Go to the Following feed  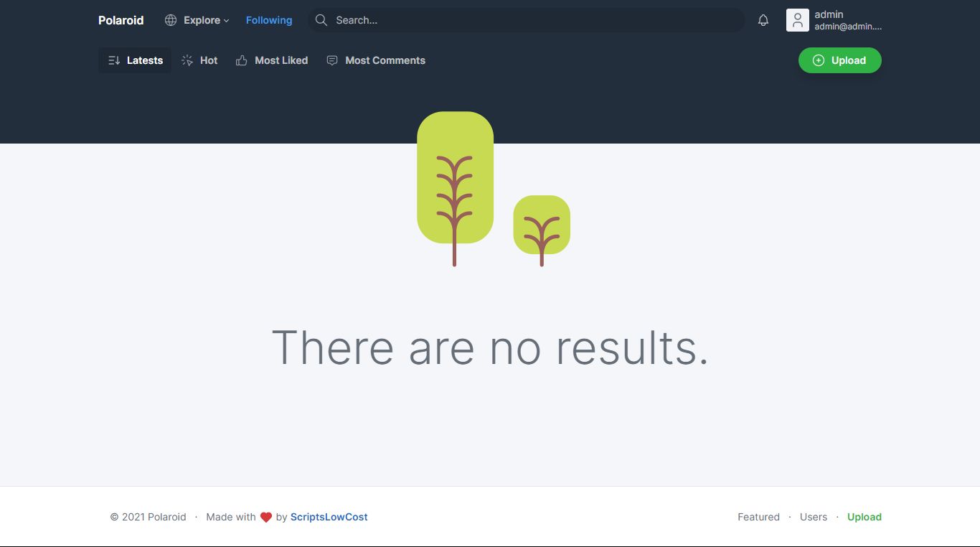[x=269, y=20]
